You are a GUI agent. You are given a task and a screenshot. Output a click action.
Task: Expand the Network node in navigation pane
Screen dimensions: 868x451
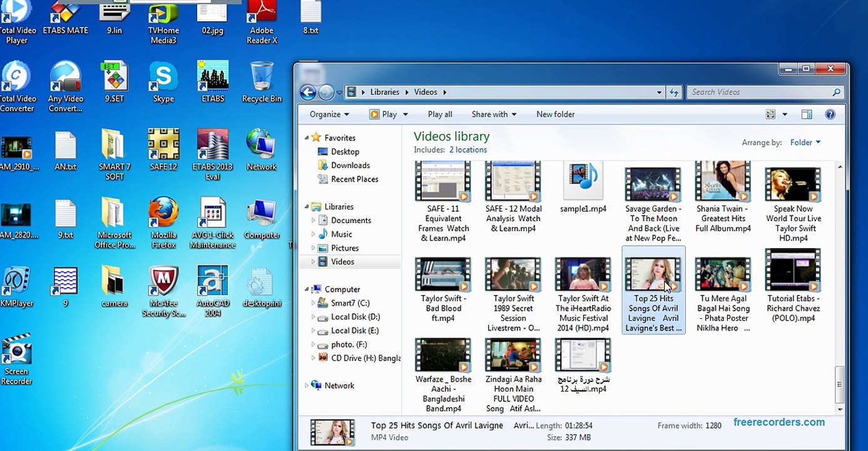coord(307,386)
